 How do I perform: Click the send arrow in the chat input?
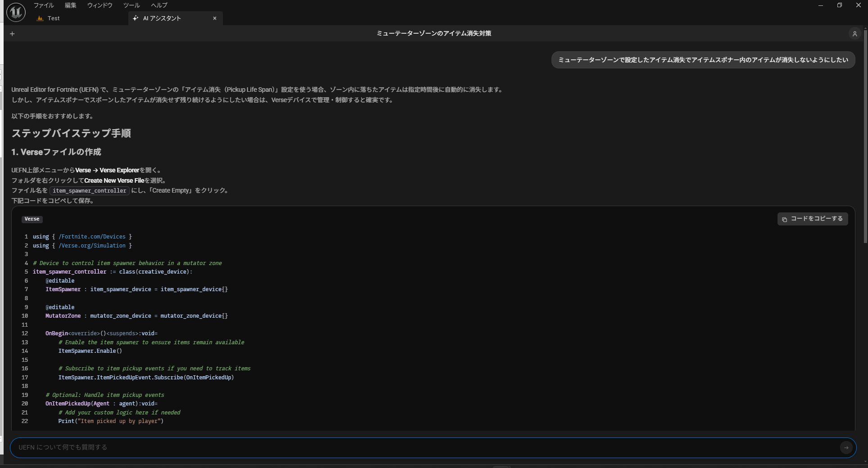pos(845,448)
